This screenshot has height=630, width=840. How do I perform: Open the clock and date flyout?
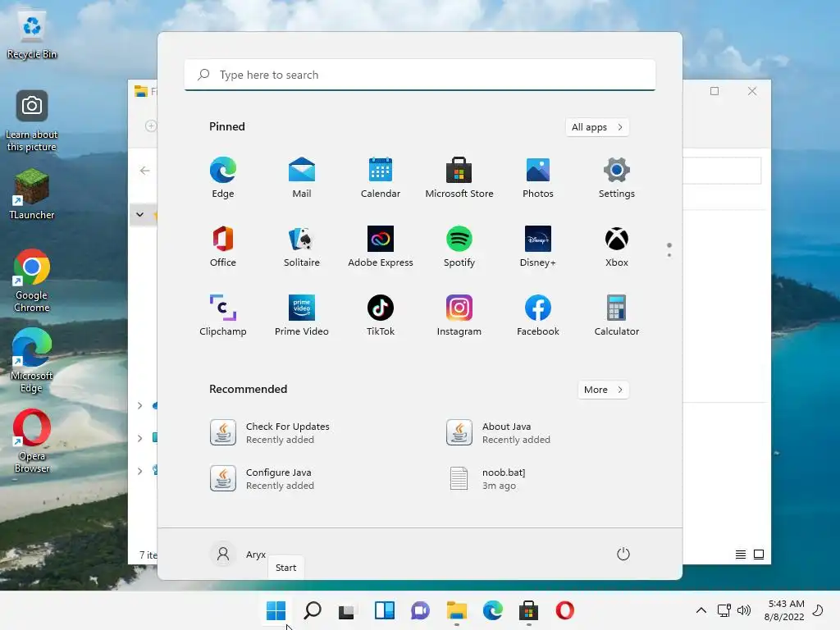pos(784,610)
